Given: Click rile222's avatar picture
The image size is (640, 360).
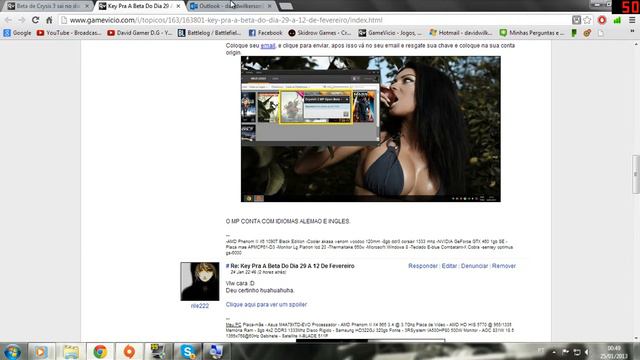Looking at the screenshot, I should tap(200, 282).
